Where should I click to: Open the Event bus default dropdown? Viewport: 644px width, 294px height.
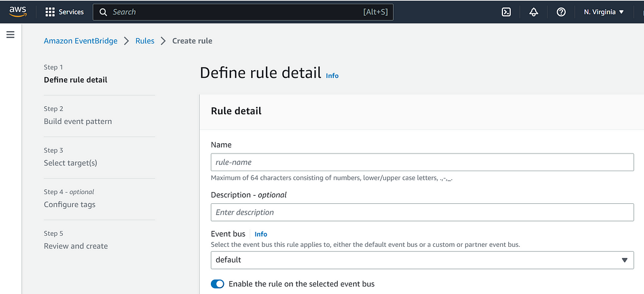point(422,260)
